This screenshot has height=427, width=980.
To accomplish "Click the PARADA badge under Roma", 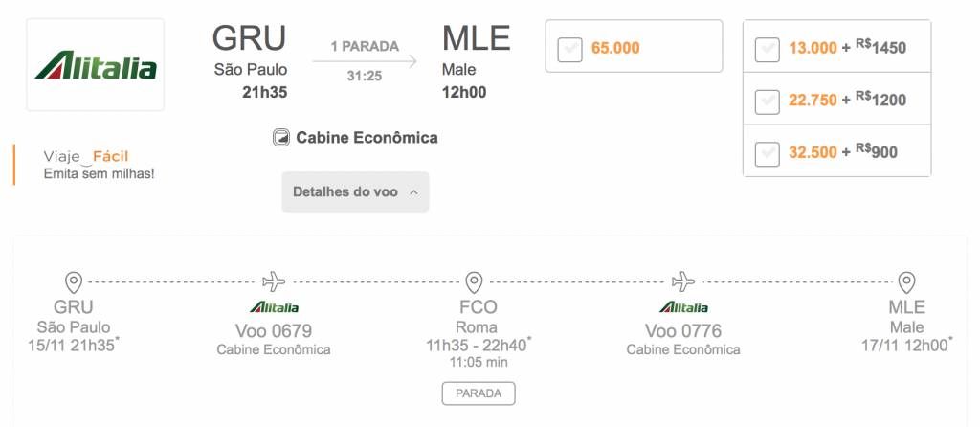I will tap(479, 393).
